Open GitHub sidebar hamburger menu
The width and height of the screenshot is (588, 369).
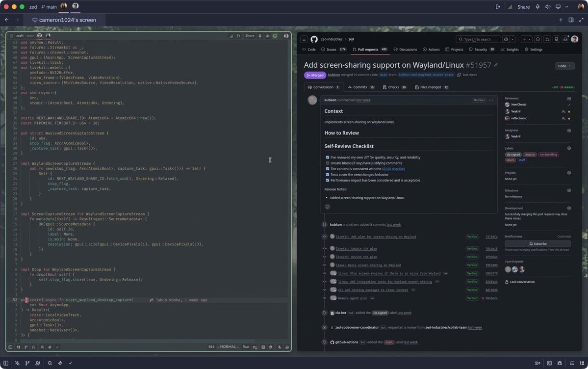pos(304,39)
